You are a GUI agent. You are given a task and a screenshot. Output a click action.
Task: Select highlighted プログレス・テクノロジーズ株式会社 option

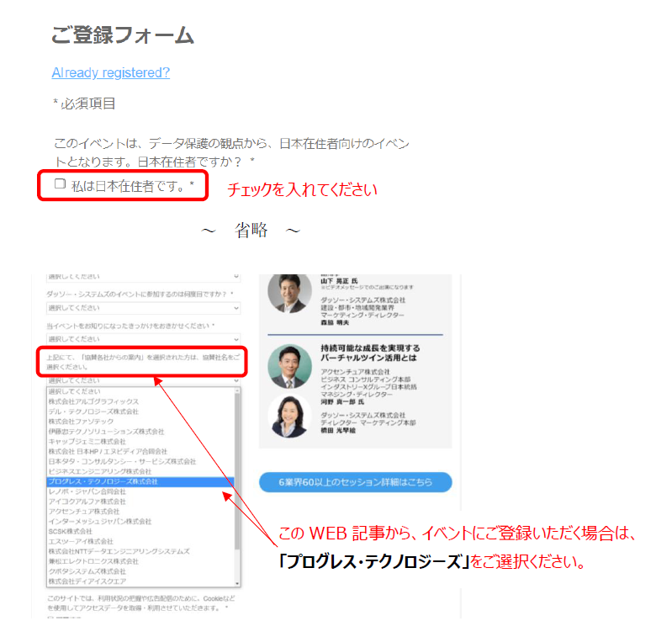(140, 481)
